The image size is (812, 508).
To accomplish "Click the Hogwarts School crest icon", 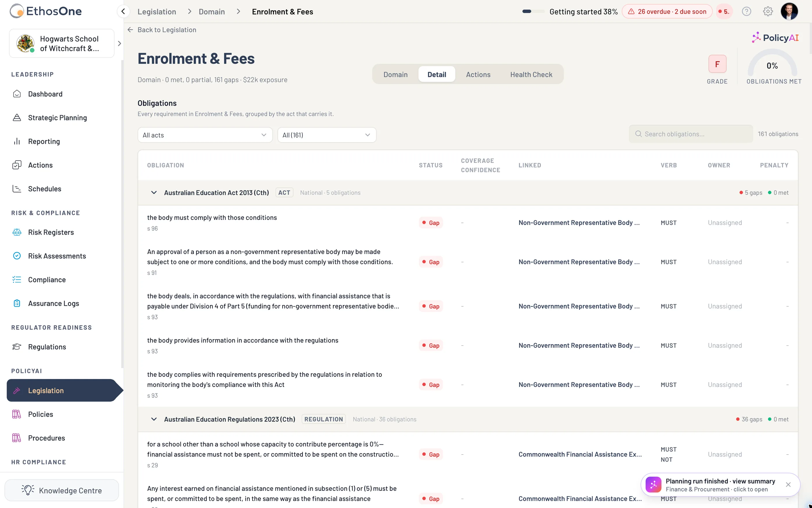I will (x=26, y=43).
